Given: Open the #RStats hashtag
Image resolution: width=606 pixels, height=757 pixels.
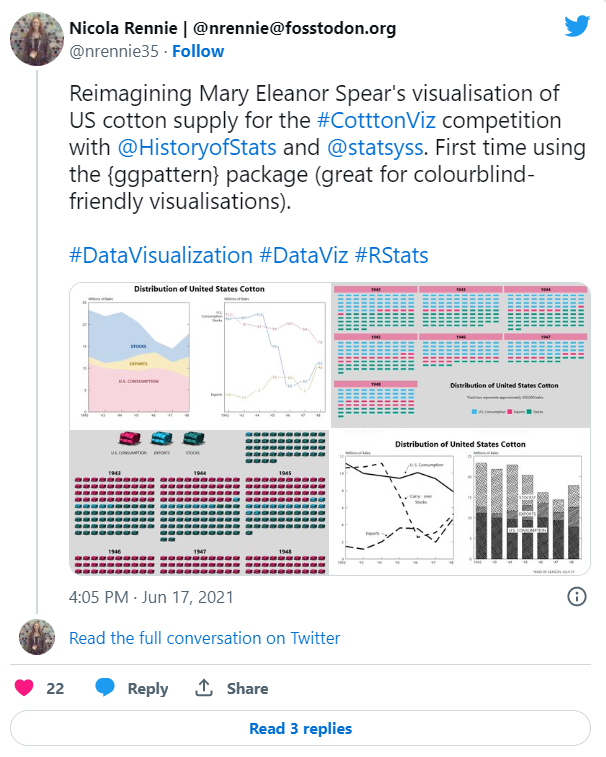Looking at the screenshot, I should tap(392, 255).
